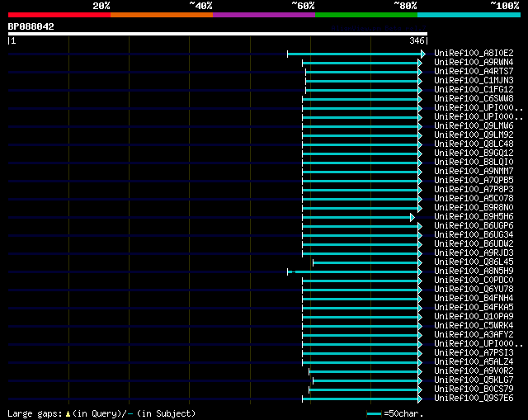
Task: Select the UniRef100_B9R8N0 label
Action: (x=474, y=208)
